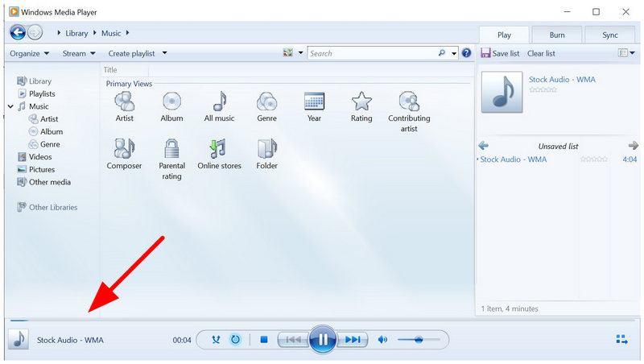Screen dimensions: 644x364
Task: Click Save list button
Action: click(x=500, y=53)
